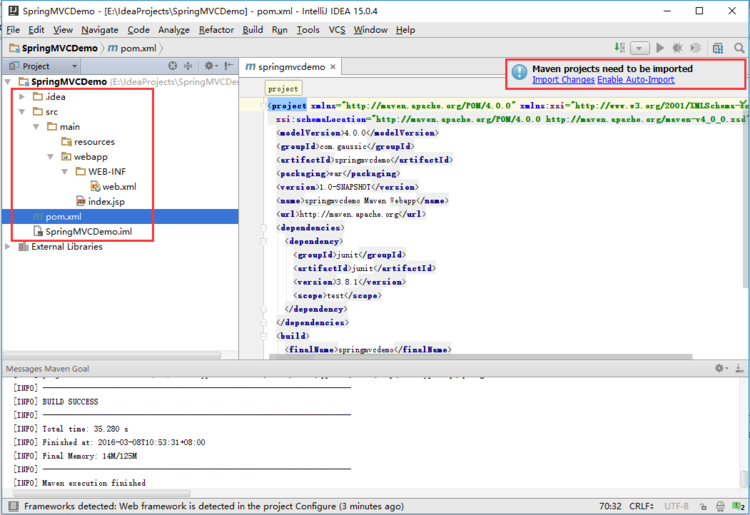Click pom.xml breadcrumb in navigation bar
This screenshot has width=750, height=515.
[132, 48]
